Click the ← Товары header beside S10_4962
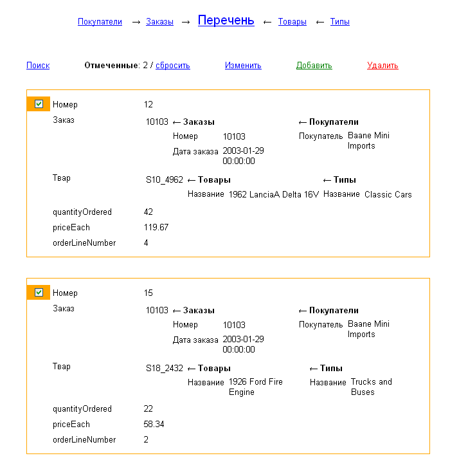The width and height of the screenshot is (450, 476). click(208, 180)
